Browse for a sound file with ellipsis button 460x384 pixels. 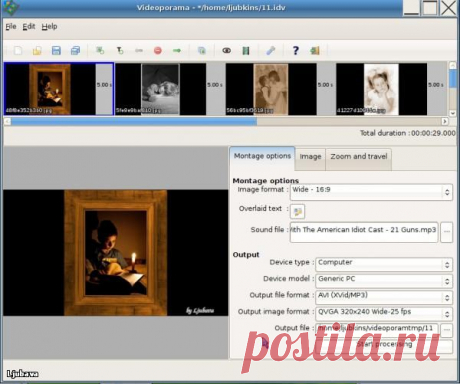[447, 232]
